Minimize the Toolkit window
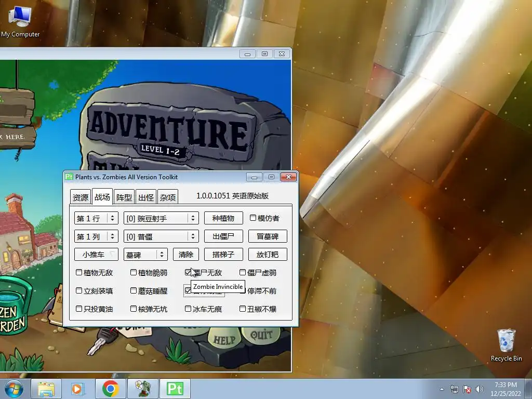This screenshot has height=399, width=532. (x=254, y=177)
